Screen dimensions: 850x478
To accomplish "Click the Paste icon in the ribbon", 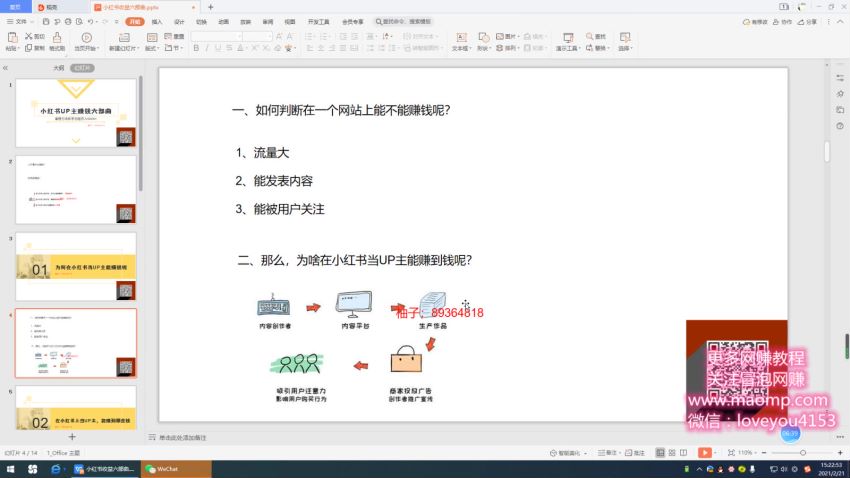I will [12, 37].
